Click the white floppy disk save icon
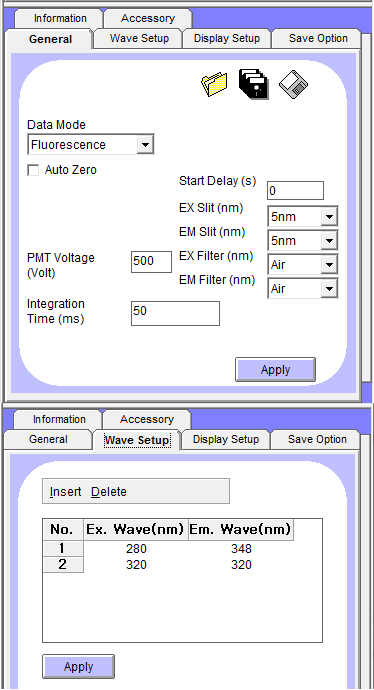Viewport: 374px width, 690px height. click(293, 84)
